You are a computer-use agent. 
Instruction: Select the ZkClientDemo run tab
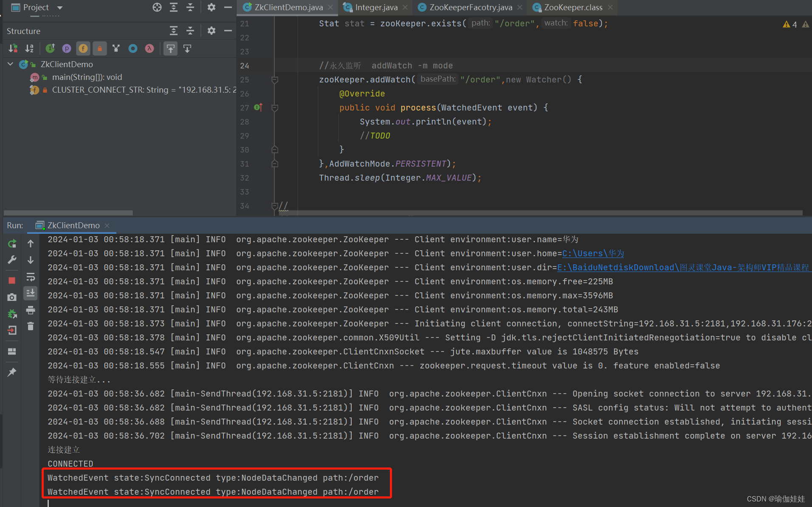(73, 225)
